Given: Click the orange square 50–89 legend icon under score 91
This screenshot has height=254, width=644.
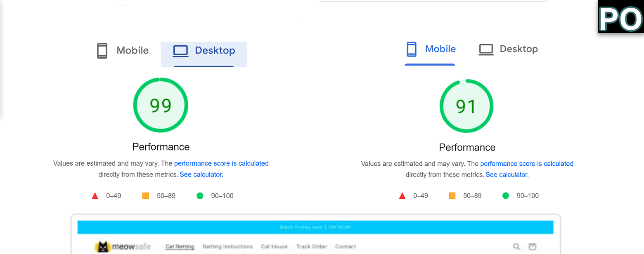Looking at the screenshot, I should click(452, 195).
